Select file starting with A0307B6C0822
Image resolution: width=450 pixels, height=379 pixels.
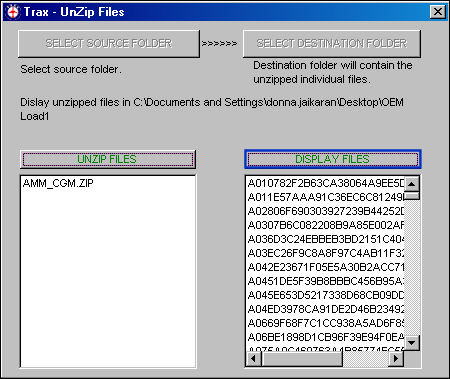pos(326,225)
